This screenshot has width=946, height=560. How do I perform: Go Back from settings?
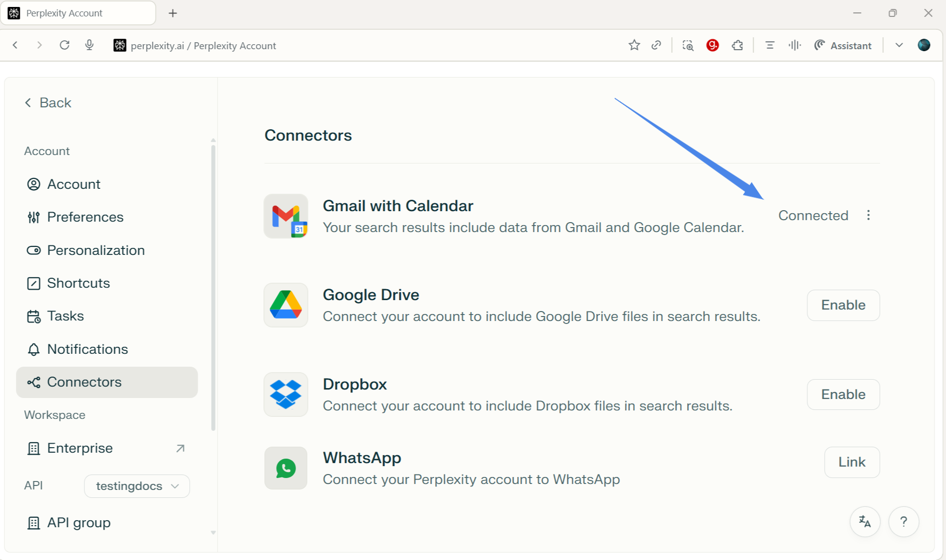pyautogui.click(x=48, y=103)
